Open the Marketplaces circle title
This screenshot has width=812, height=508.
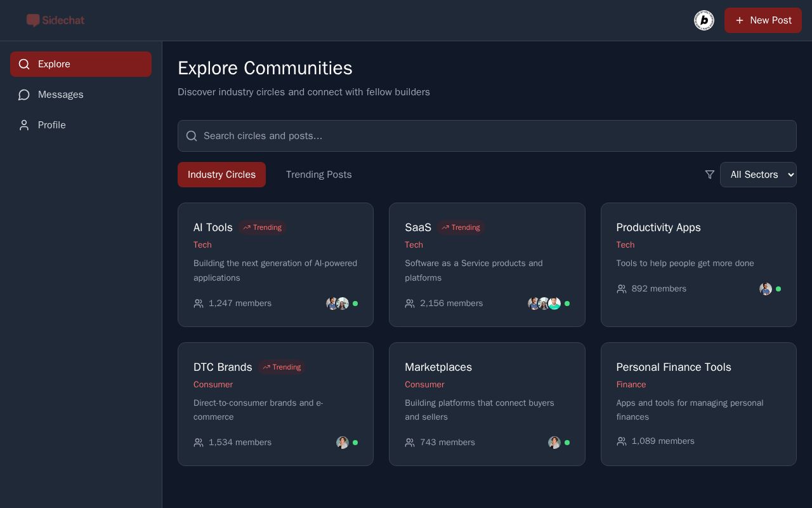coord(438,367)
